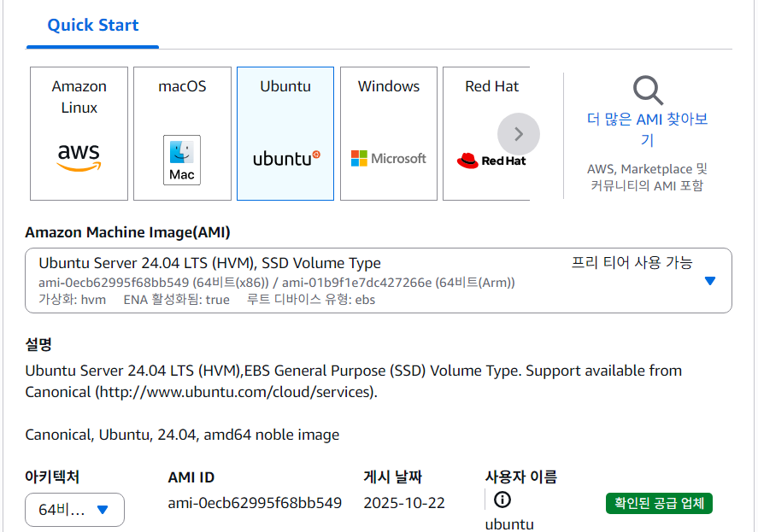Click the '게시 날짜' label
The image size is (758, 532).
point(393,476)
